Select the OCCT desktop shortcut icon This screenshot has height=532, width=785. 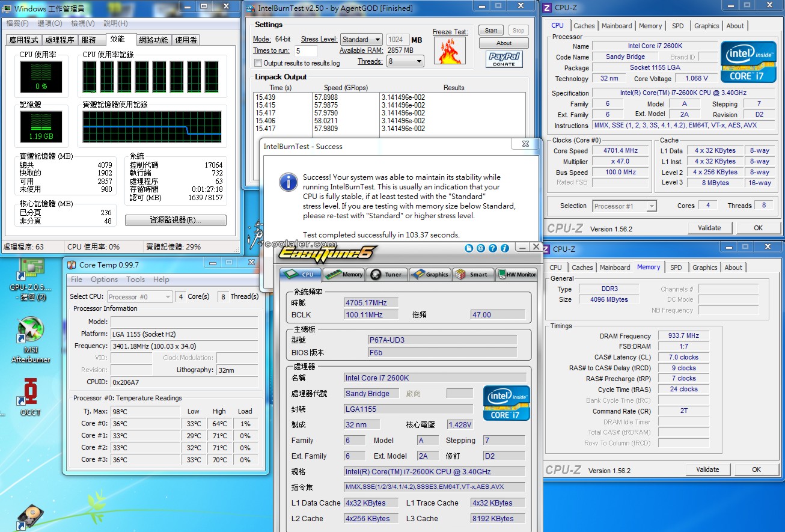pos(30,396)
